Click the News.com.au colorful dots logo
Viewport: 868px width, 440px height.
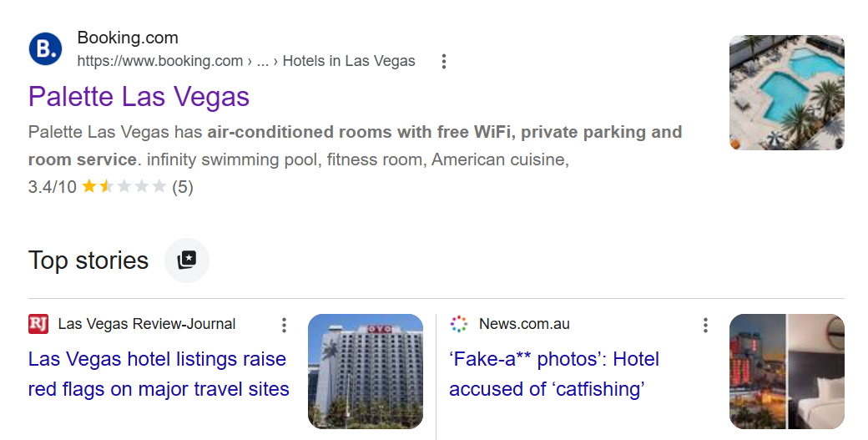[x=459, y=324]
